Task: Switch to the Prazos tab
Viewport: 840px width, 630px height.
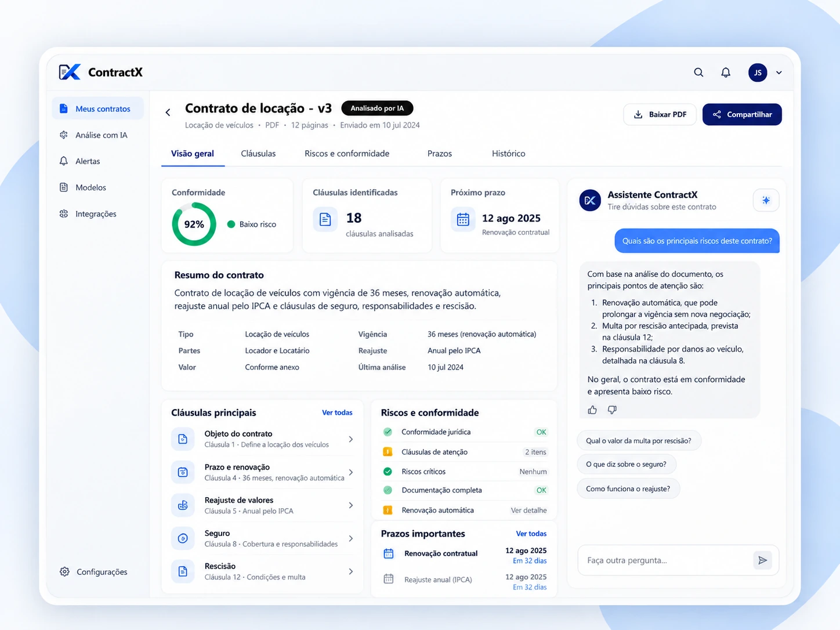Action: pyautogui.click(x=440, y=154)
